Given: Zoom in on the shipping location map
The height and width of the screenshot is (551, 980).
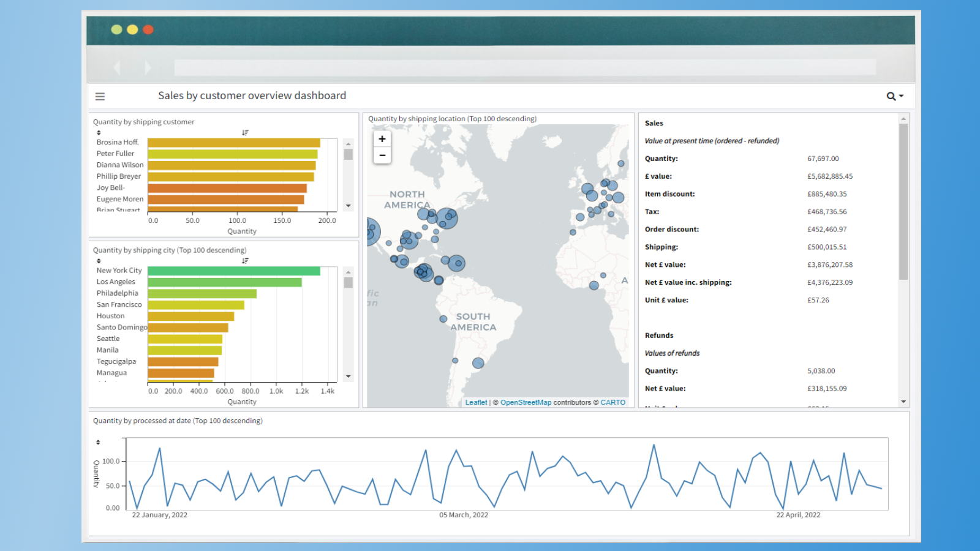Looking at the screenshot, I should (x=382, y=139).
